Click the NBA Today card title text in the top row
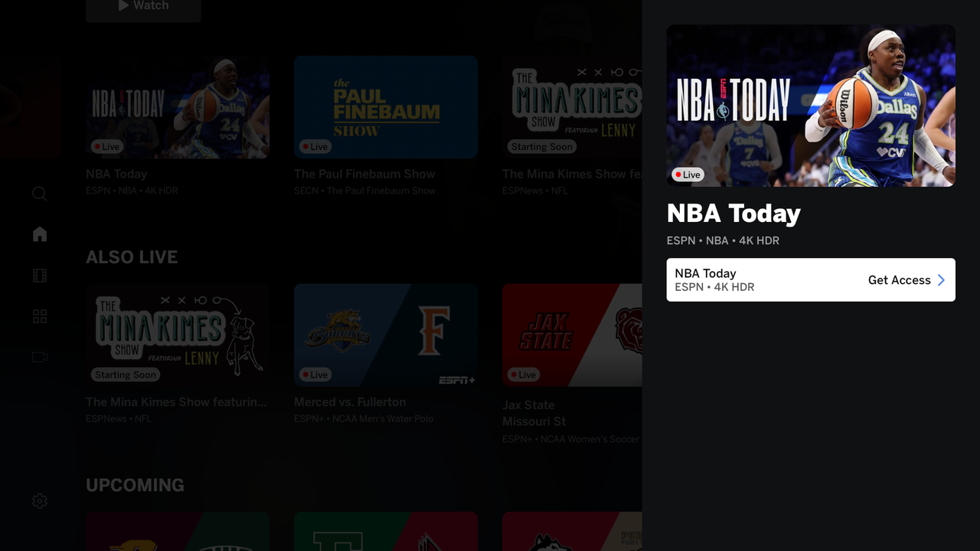The width and height of the screenshot is (980, 551). coord(116,174)
